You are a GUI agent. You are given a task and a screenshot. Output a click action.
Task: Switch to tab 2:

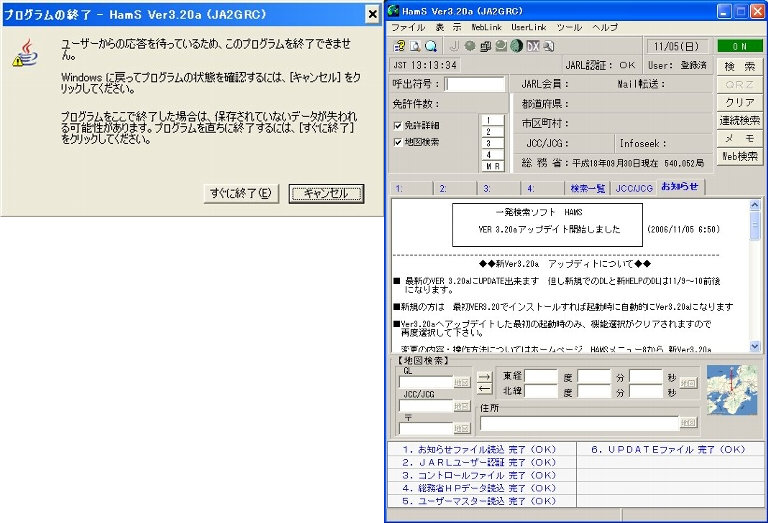pyautogui.click(x=455, y=189)
